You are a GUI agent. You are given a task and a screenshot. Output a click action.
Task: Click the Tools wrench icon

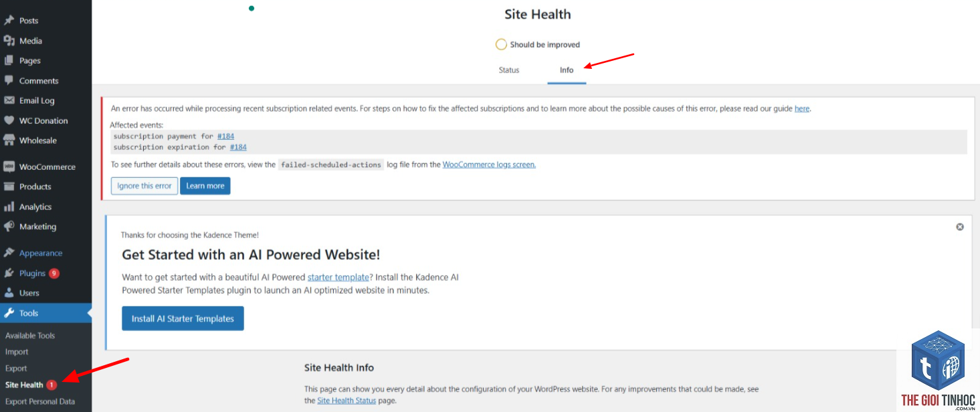(x=9, y=313)
